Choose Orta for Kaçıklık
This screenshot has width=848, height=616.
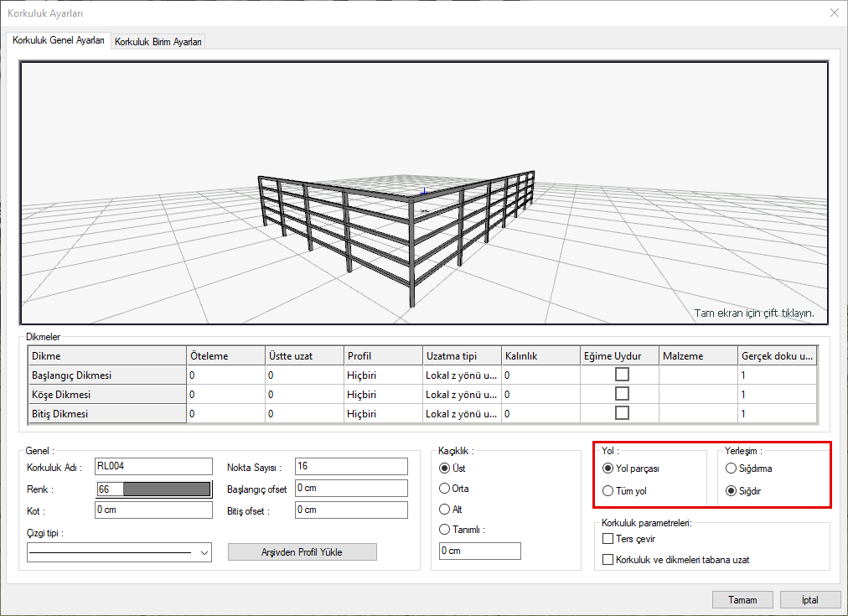tap(445, 489)
